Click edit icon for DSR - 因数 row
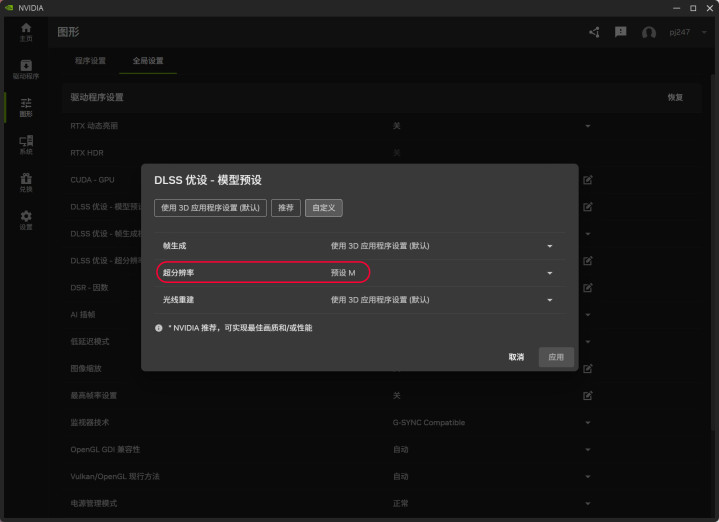The image size is (719, 522). [587, 288]
